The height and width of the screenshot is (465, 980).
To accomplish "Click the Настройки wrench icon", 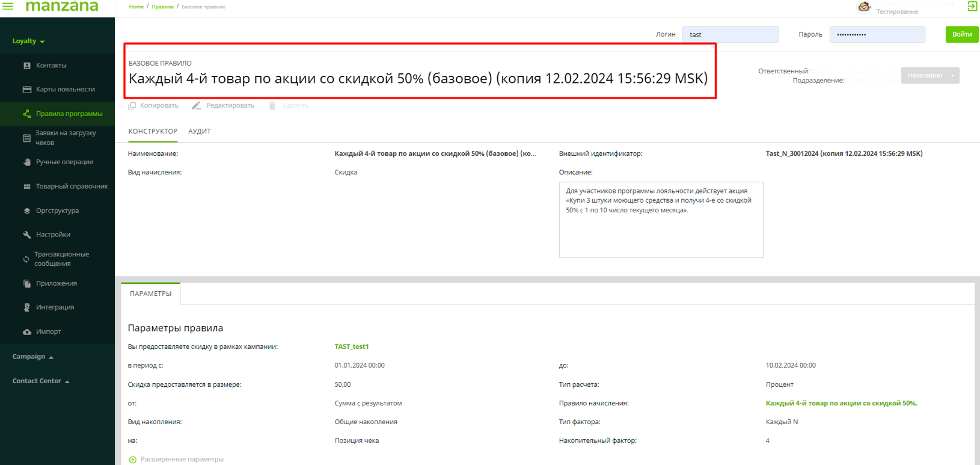I will 27,235.
